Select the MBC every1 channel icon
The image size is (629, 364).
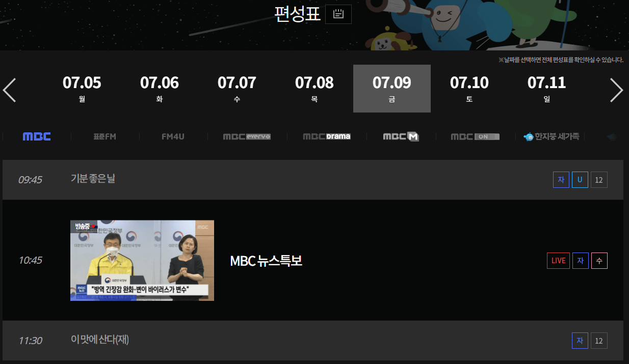pos(247,136)
